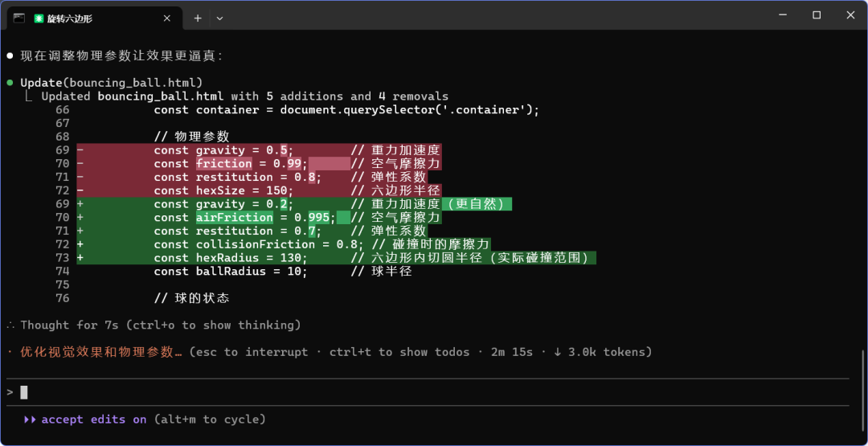The width and height of the screenshot is (868, 446).
Task: Click the highlighted airFriction word in green diff
Action: click(235, 217)
